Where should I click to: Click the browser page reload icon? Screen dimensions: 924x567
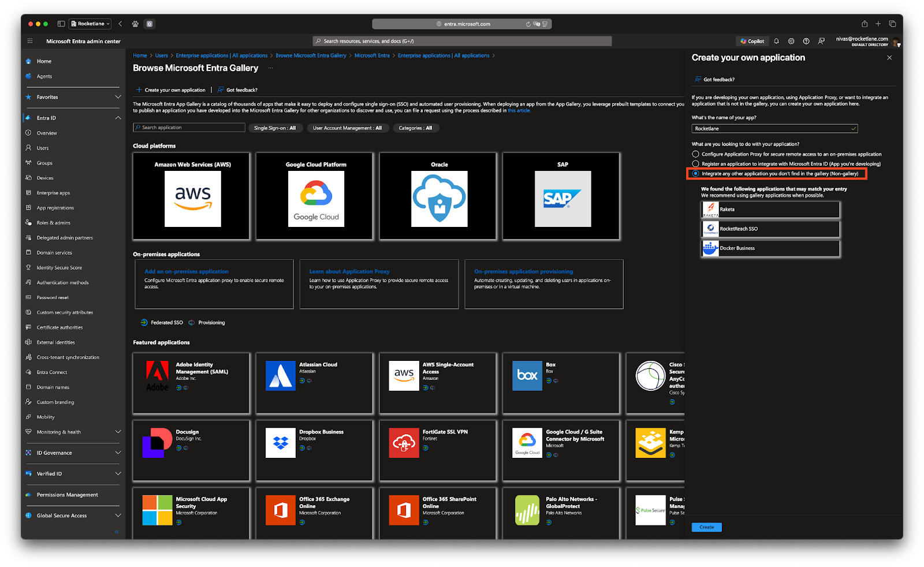pos(528,24)
